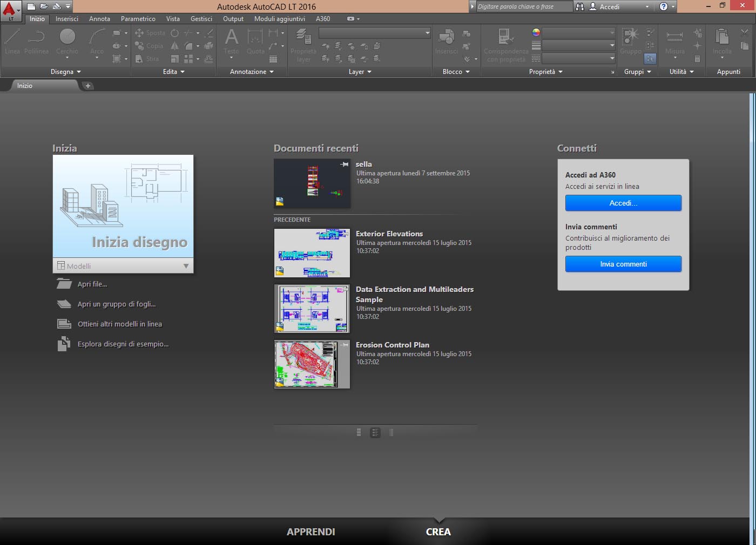
Task: Expand the Gruppi panel
Action: click(x=637, y=72)
